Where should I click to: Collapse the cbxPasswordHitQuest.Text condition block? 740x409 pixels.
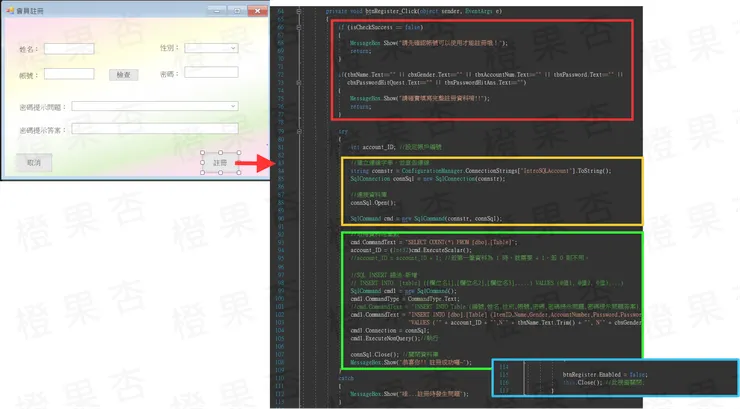[299, 83]
